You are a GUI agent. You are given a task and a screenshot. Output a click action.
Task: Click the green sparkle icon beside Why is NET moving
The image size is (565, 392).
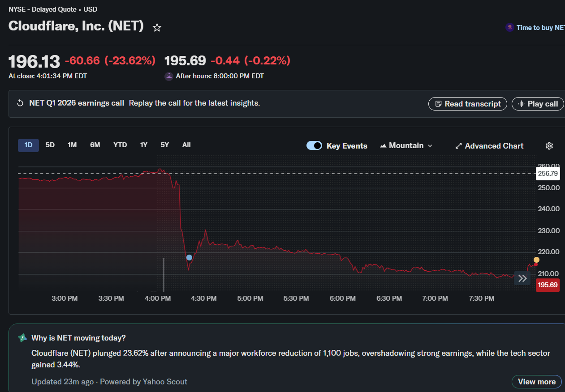(x=22, y=338)
